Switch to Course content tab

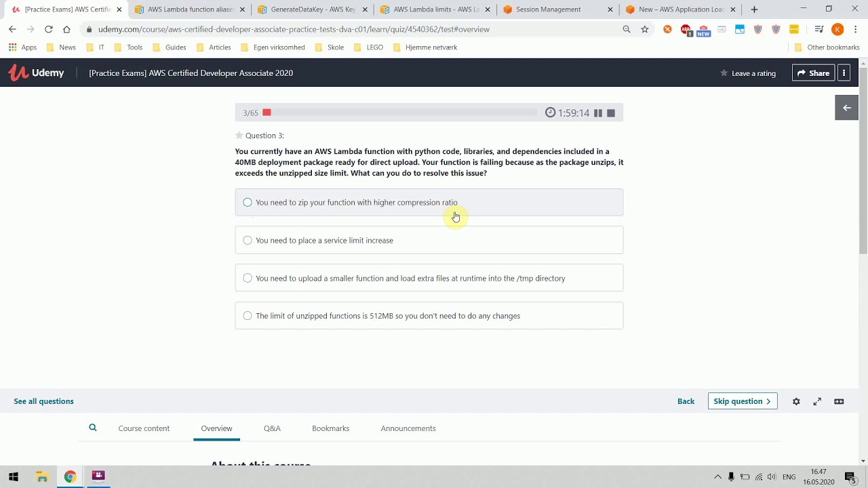[144, 428]
